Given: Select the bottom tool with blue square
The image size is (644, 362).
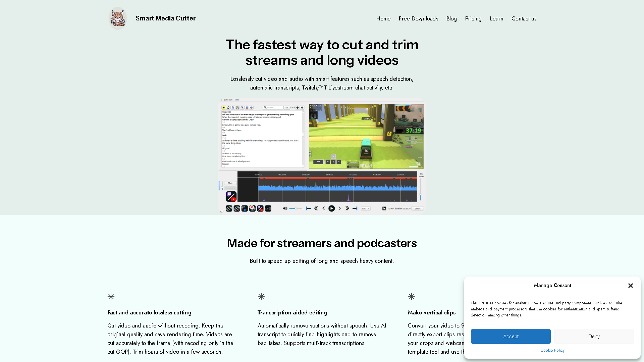Looking at the screenshot, I should [245, 208].
